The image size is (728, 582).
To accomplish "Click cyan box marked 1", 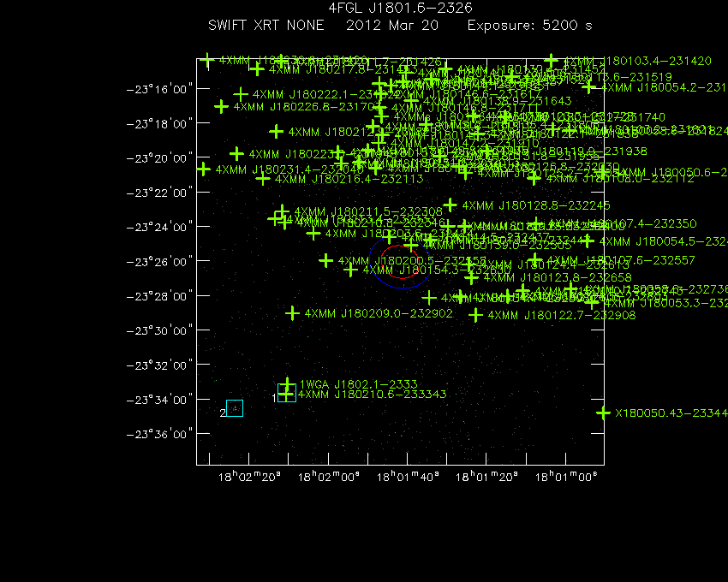I will coord(287,393).
